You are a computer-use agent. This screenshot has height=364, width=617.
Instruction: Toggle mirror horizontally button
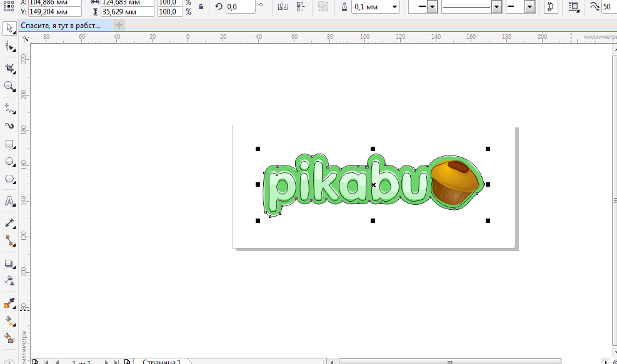click(x=283, y=6)
